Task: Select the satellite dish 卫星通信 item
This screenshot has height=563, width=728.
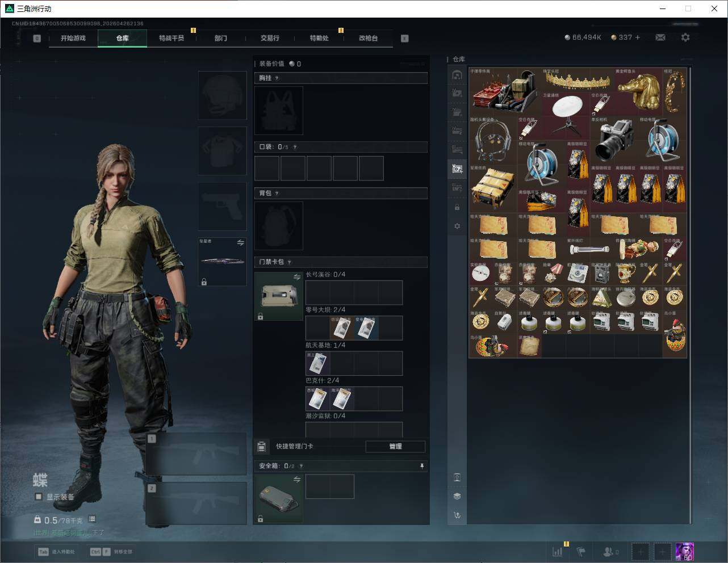Action: tap(566, 117)
